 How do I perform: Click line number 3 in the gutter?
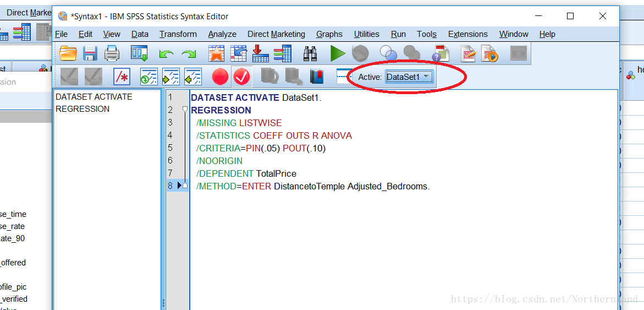[x=170, y=123]
